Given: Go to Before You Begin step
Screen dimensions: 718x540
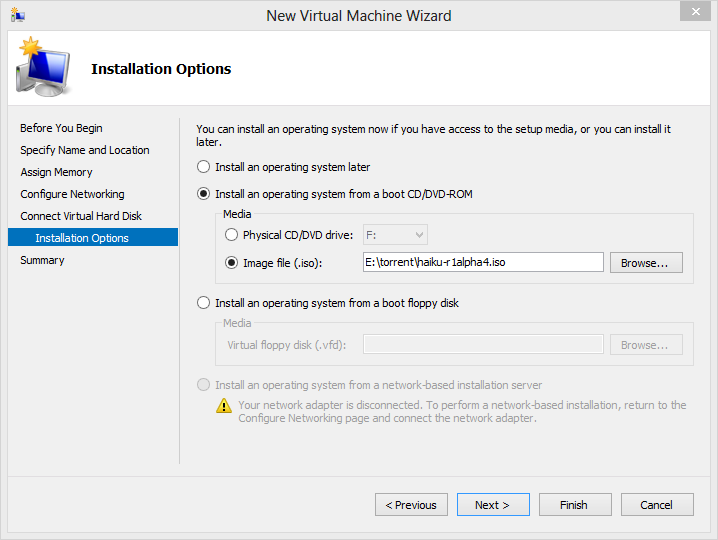Looking at the screenshot, I should pos(61,128).
